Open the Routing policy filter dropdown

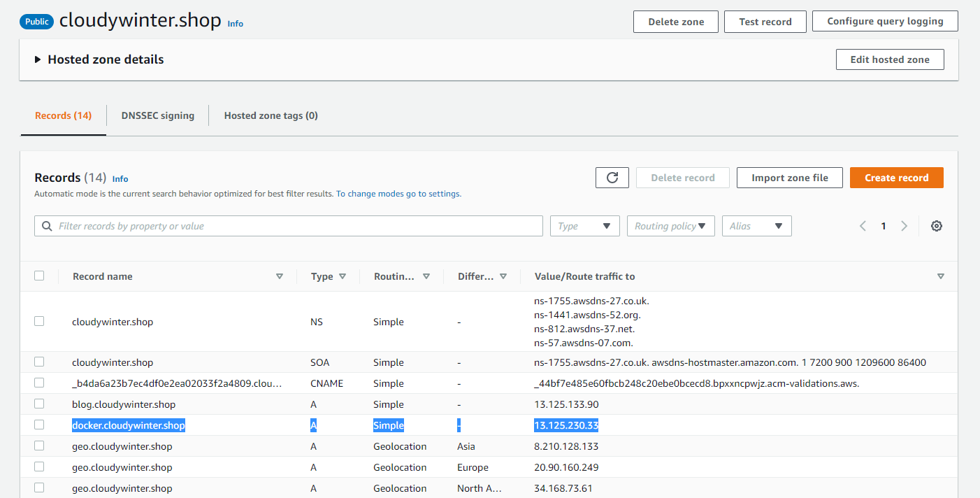pyautogui.click(x=671, y=226)
